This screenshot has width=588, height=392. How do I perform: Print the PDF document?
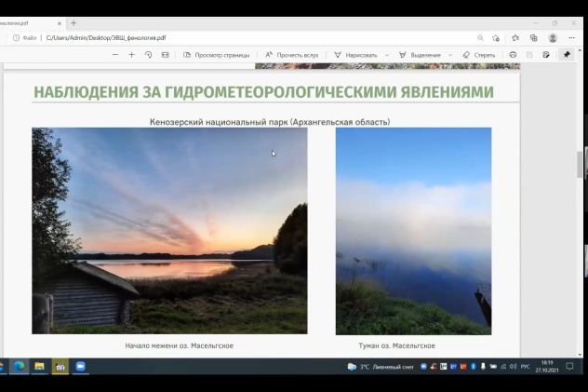coord(513,55)
